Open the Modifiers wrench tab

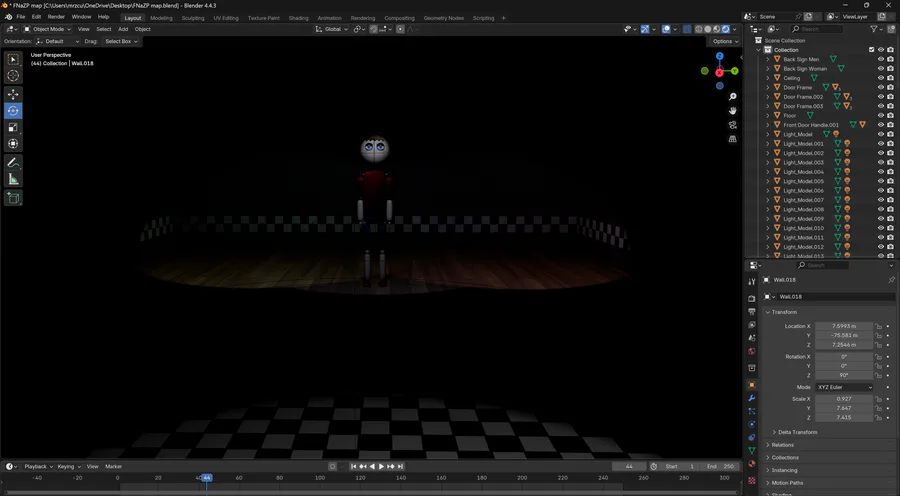[x=752, y=398]
